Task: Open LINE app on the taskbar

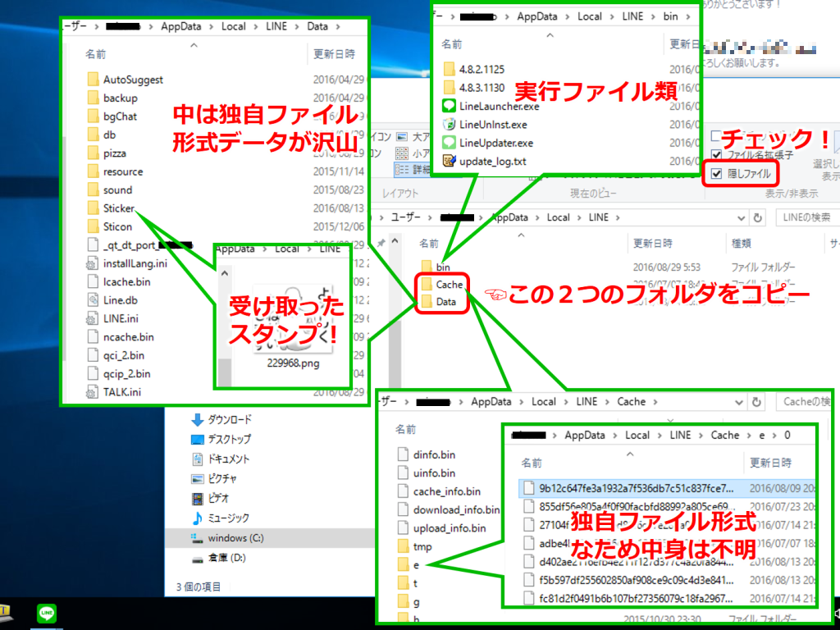Action: 47,613
